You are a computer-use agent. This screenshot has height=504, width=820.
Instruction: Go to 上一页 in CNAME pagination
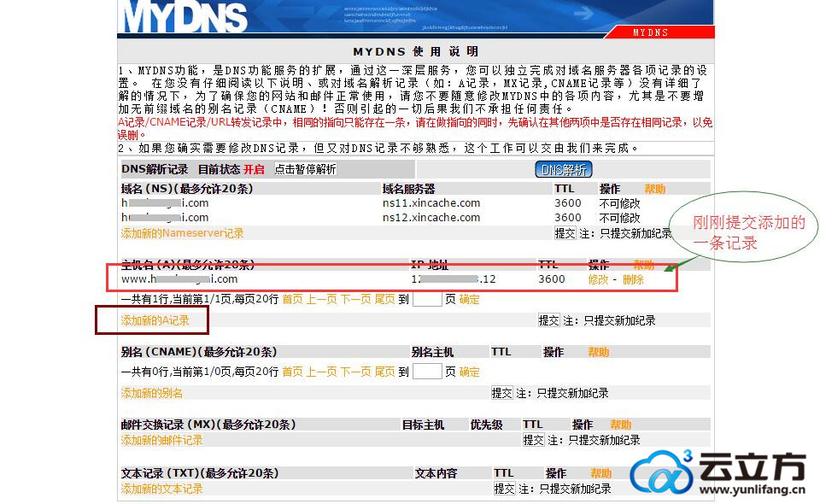click(322, 372)
